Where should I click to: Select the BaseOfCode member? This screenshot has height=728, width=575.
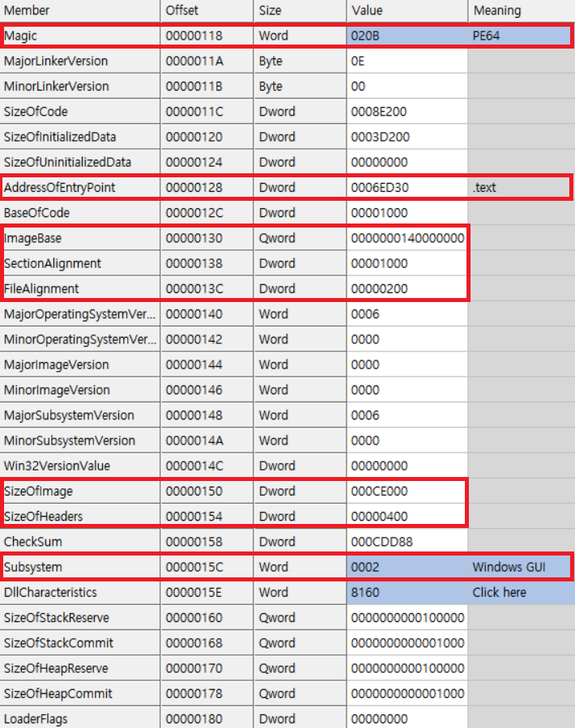pos(80,213)
